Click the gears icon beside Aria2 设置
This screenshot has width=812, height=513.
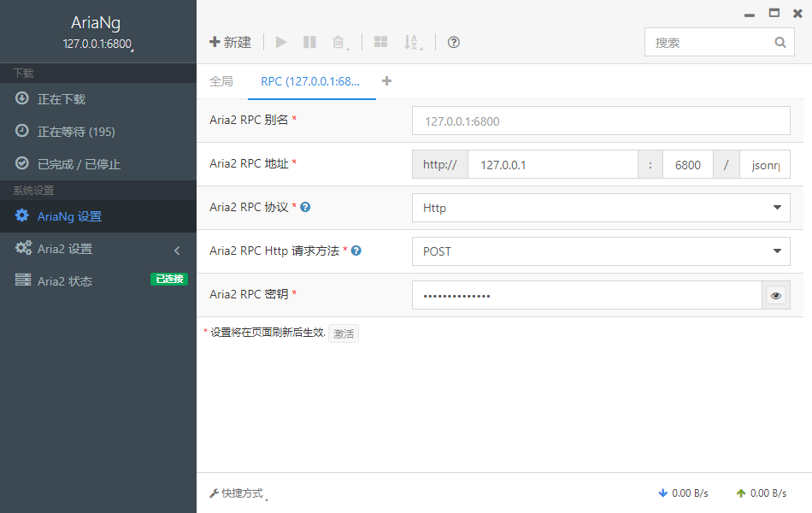point(23,248)
